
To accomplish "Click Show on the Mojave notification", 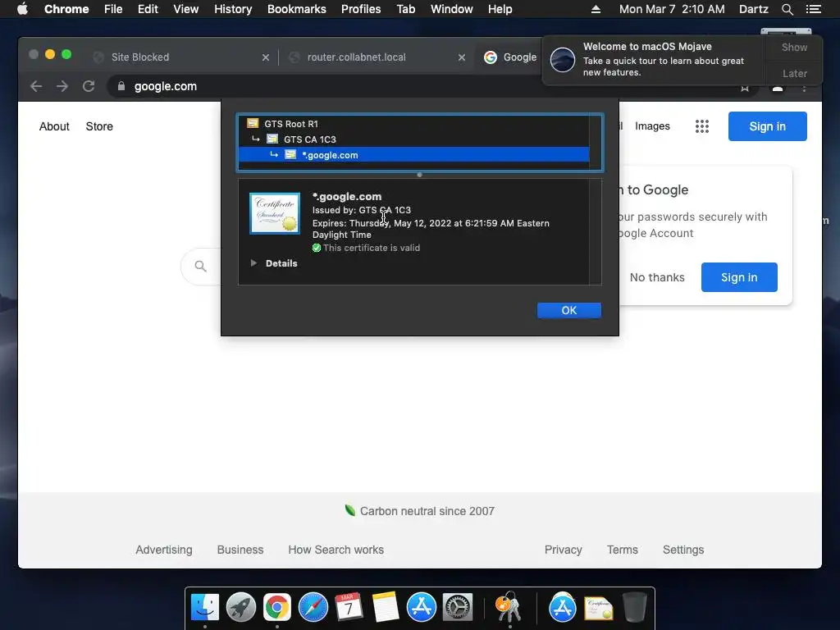I will point(794,47).
